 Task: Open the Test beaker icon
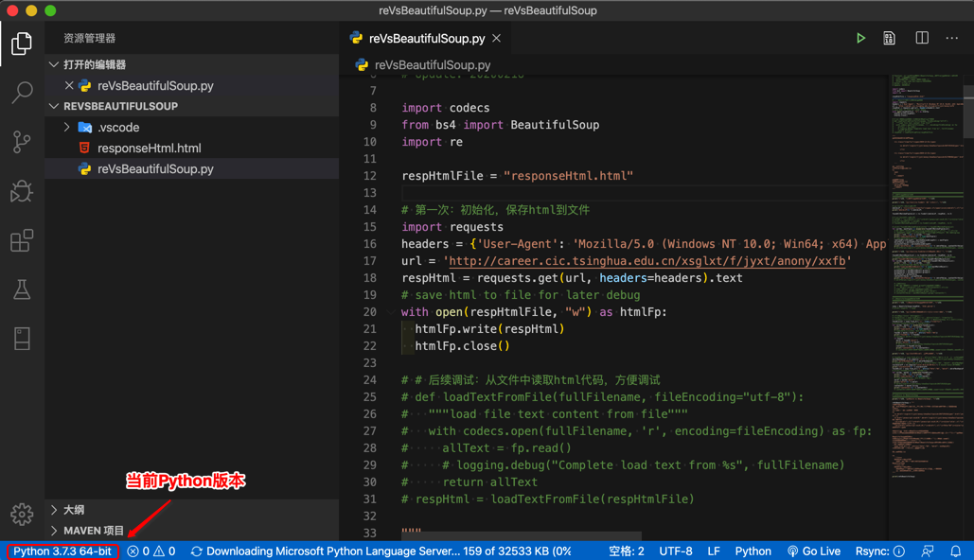point(22,289)
